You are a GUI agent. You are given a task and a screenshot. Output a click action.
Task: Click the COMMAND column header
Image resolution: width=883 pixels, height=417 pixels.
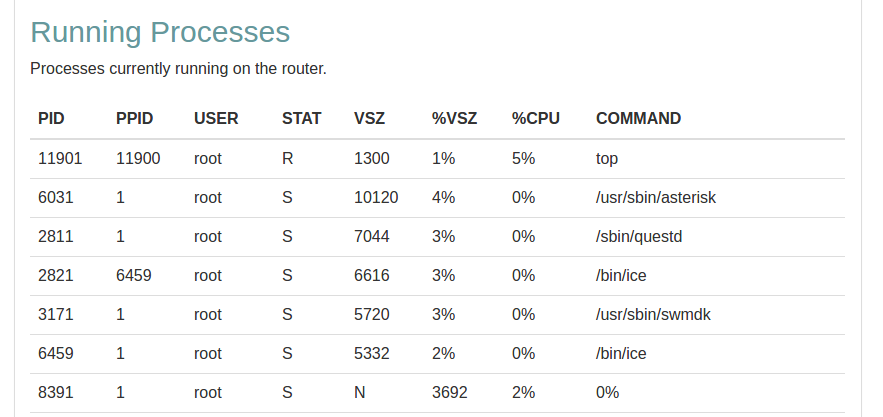click(x=638, y=118)
